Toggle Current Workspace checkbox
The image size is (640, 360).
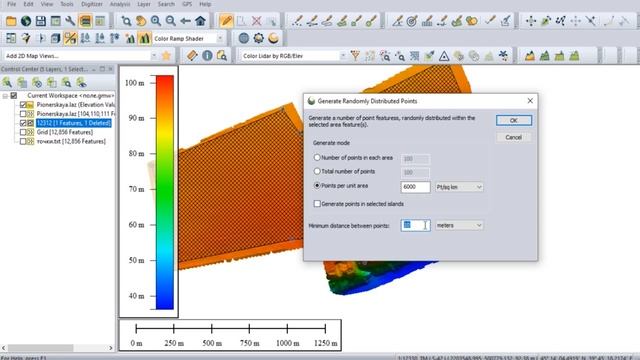pos(14,96)
